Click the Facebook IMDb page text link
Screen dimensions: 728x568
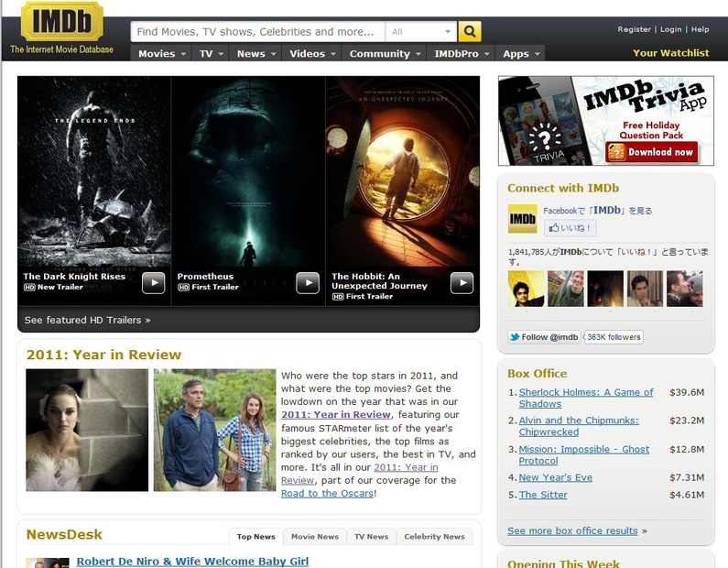598,211
